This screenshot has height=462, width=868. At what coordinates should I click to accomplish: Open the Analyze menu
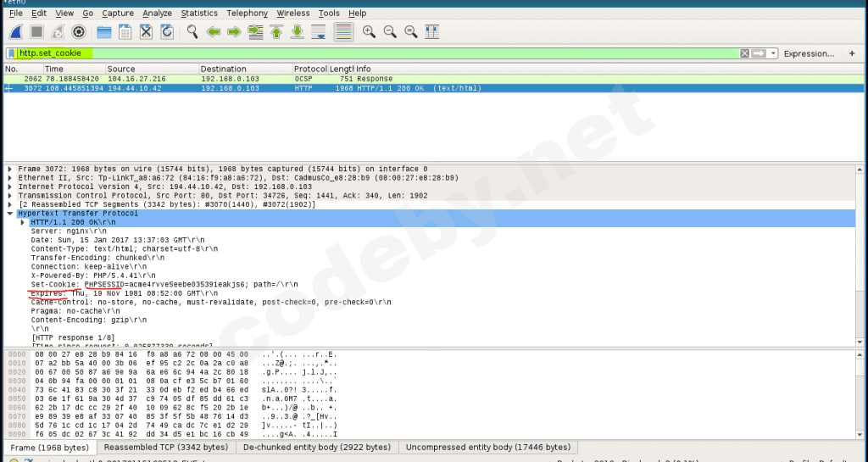(157, 13)
